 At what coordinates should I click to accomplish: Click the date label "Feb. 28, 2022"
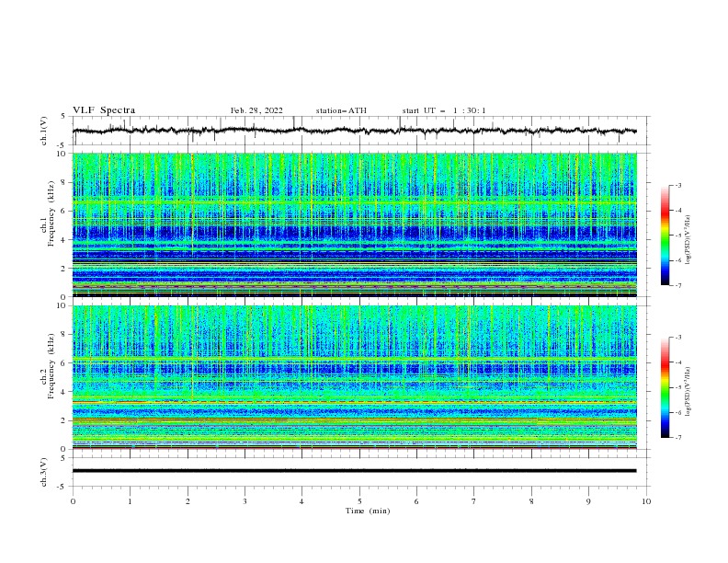256,110
